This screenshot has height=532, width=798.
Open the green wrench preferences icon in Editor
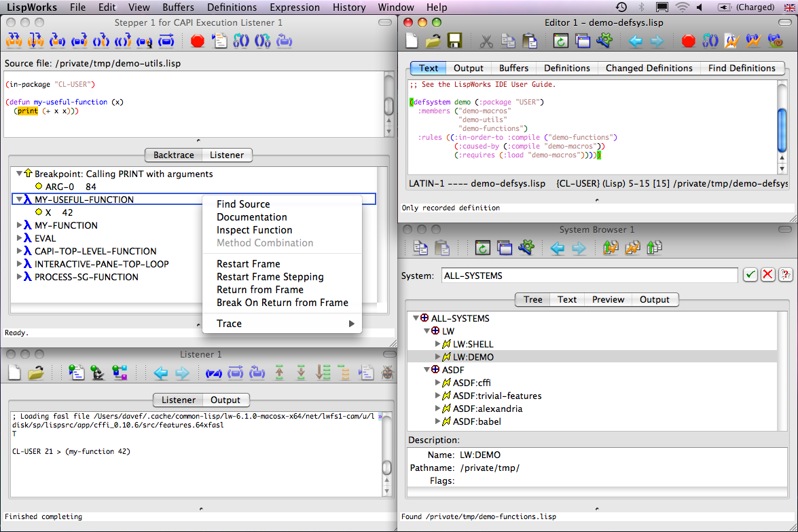[x=604, y=41]
